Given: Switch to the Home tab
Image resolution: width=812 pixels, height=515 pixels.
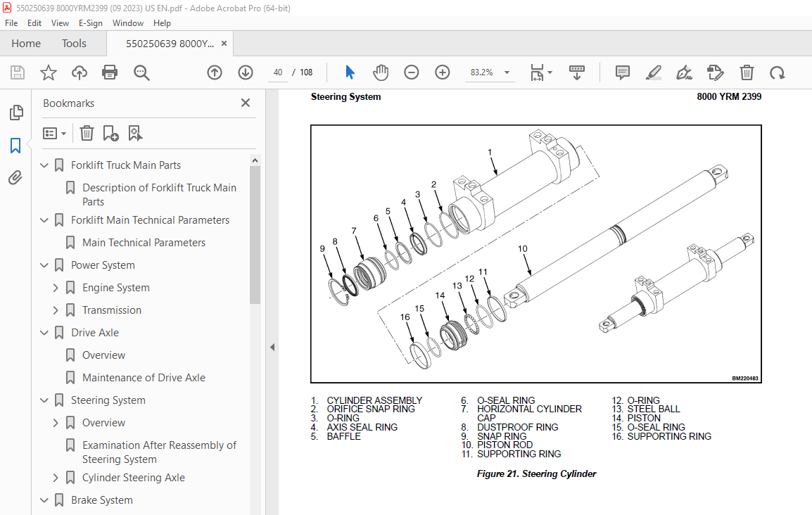Looking at the screenshot, I should coord(26,44).
